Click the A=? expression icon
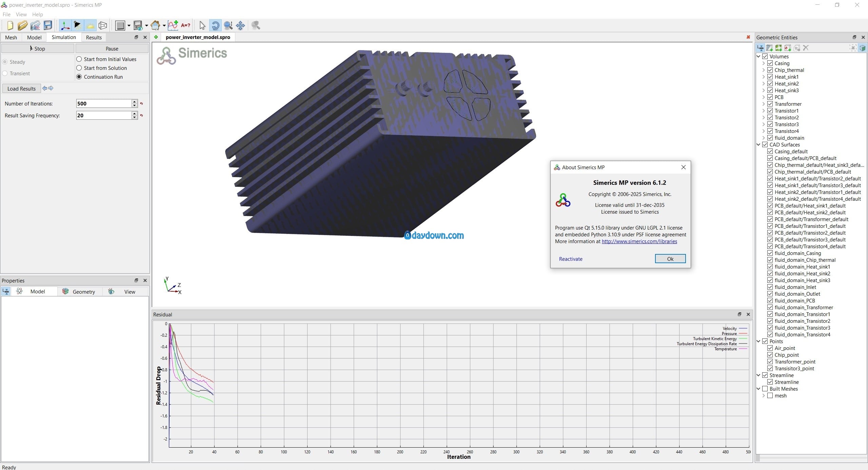 (185, 25)
